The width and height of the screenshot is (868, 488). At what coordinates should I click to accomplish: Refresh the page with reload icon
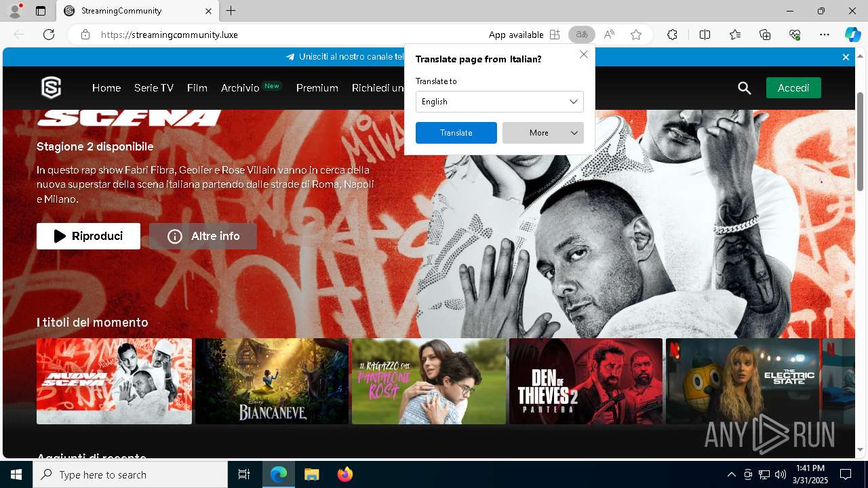[49, 35]
